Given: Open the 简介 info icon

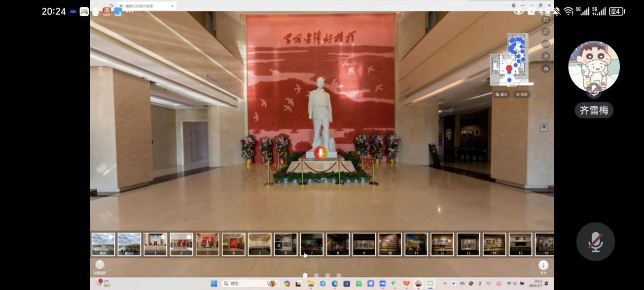Looking at the screenshot, I should pos(543,265).
